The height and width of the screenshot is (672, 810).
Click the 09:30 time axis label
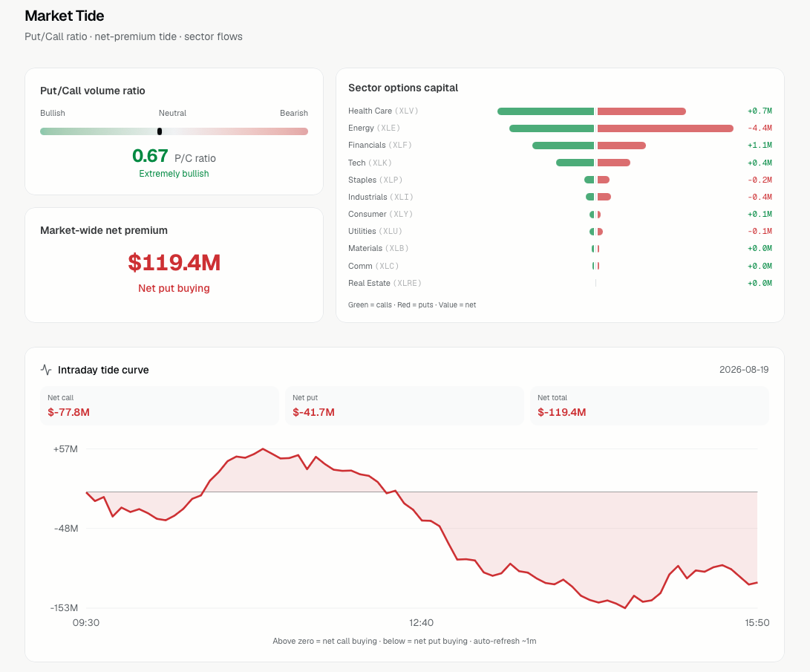coord(86,623)
